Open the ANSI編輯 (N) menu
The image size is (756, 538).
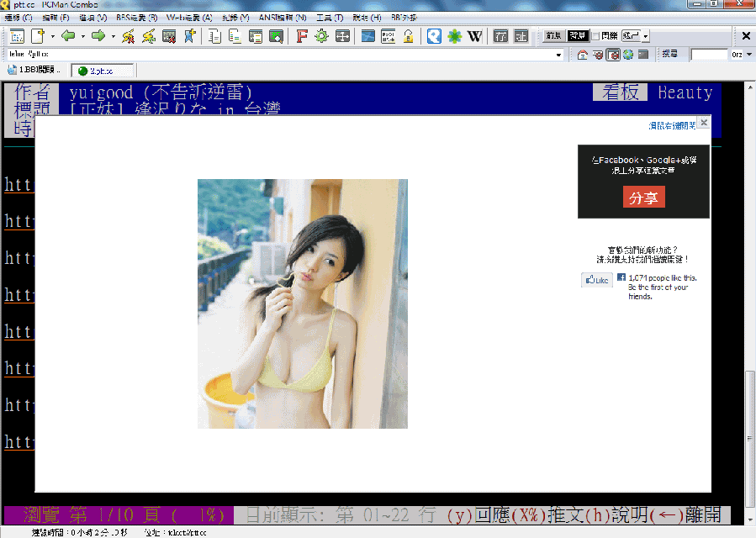click(x=283, y=18)
